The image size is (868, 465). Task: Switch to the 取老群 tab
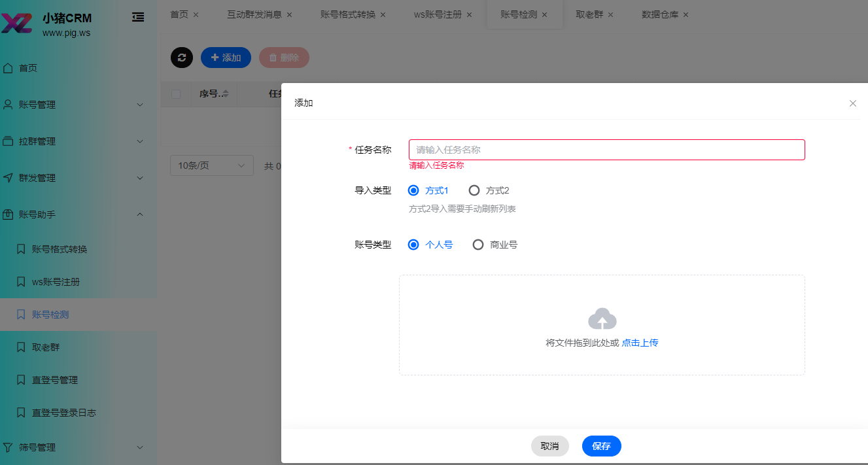(x=590, y=14)
